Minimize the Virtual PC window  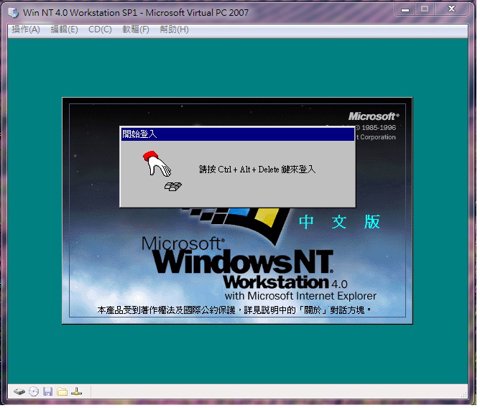coord(405,10)
